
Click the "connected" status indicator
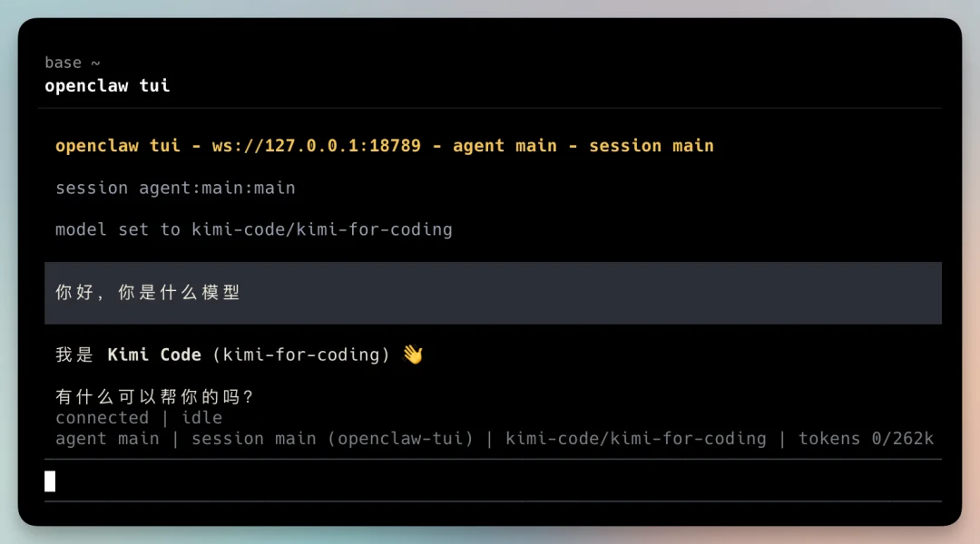click(x=102, y=418)
